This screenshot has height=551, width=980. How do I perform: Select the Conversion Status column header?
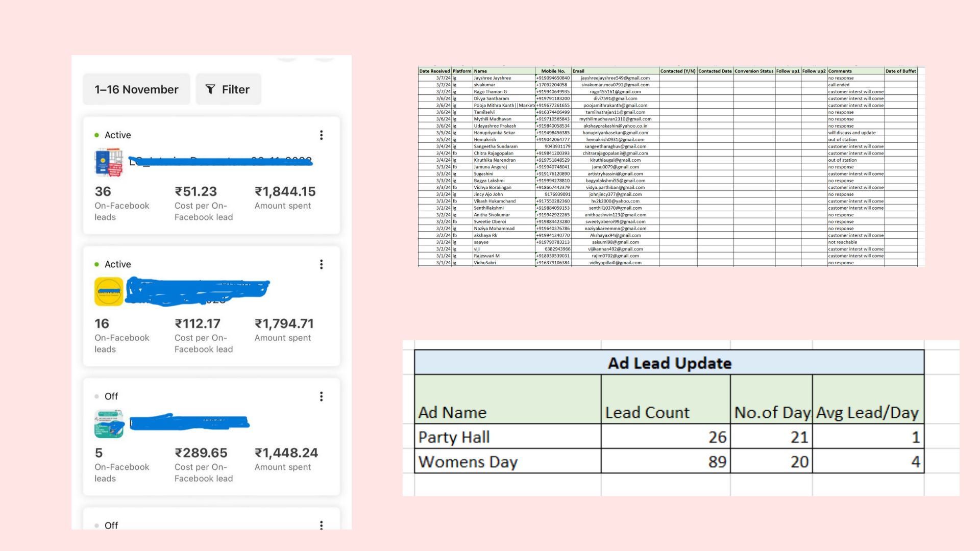point(754,71)
